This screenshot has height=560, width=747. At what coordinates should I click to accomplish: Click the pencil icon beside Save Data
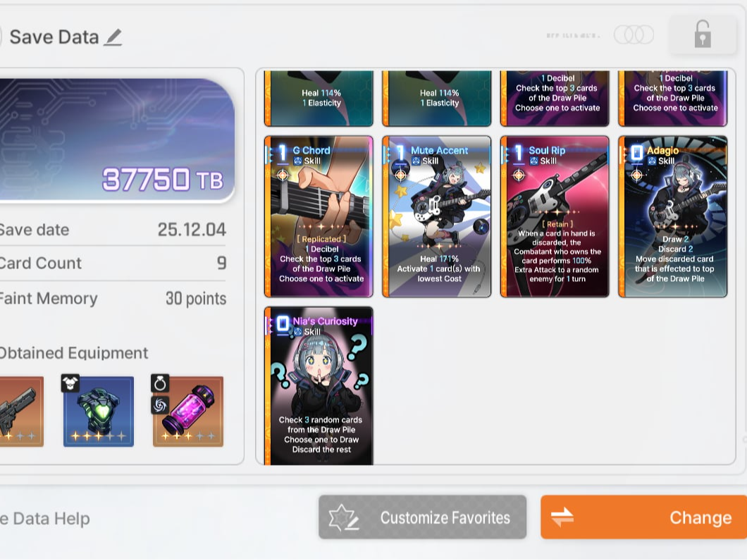(113, 37)
